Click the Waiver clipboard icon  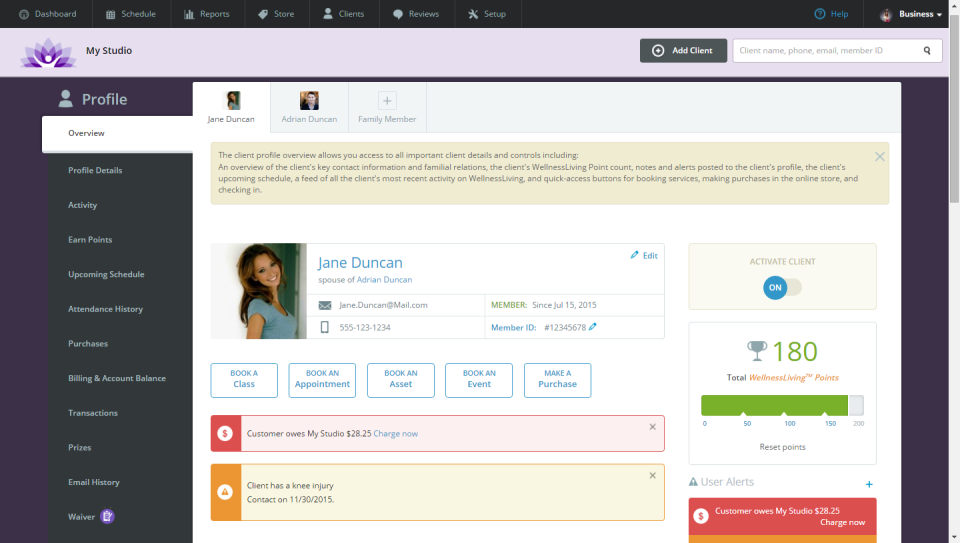pos(107,517)
